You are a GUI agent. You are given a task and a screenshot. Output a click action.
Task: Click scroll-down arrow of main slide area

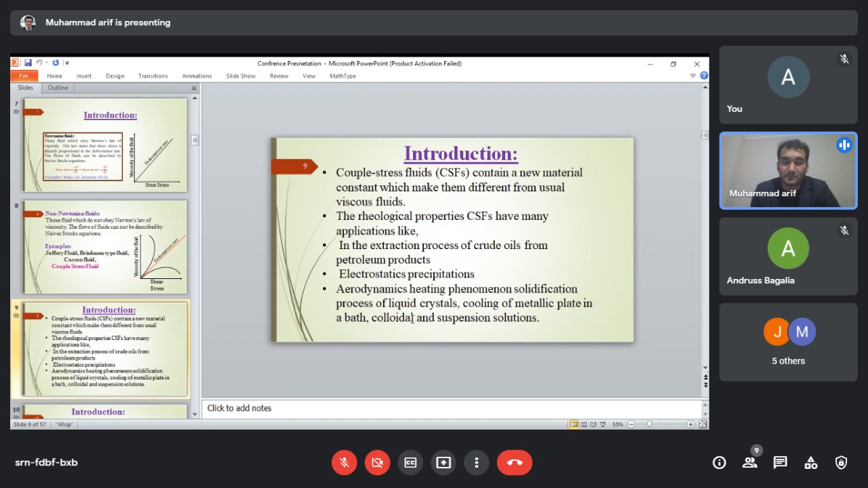tap(705, 369)
